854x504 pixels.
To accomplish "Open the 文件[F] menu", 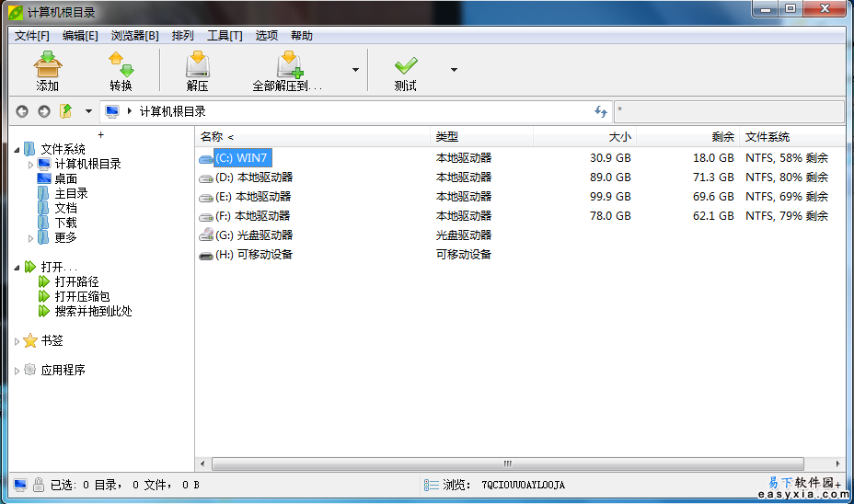I will click(31, 36).
